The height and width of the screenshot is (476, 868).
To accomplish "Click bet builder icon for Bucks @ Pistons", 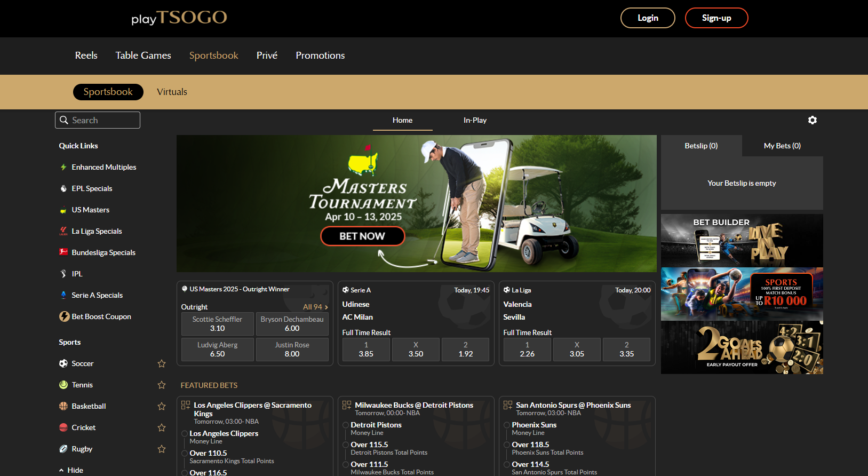I will (x=347, y=405).
